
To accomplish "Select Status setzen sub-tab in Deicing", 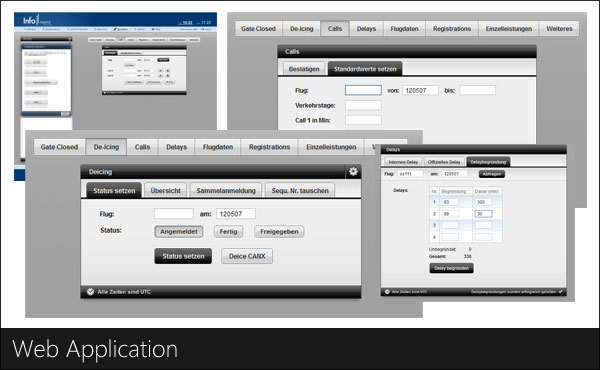I will coord(114,191).
